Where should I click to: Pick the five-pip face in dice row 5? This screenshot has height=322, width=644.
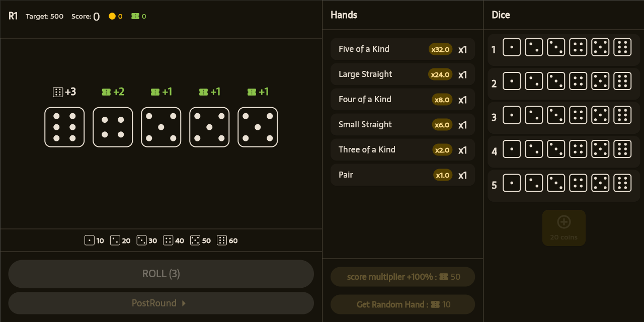pyautogui.click(x=600, y=183)
